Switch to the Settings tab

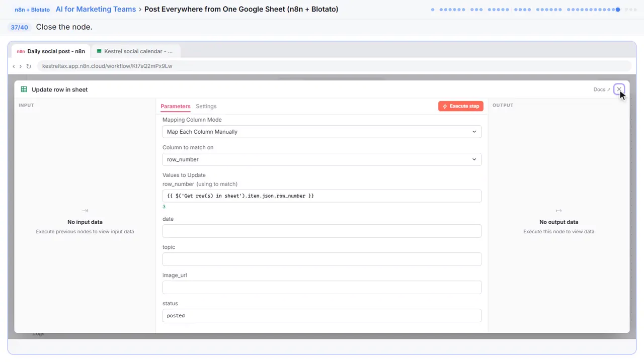[206, 106]
